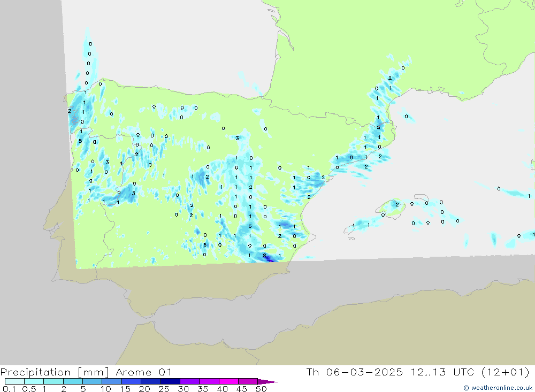Click the over-50 arrow tip of legend
The image size is (535, 392).
267,382
